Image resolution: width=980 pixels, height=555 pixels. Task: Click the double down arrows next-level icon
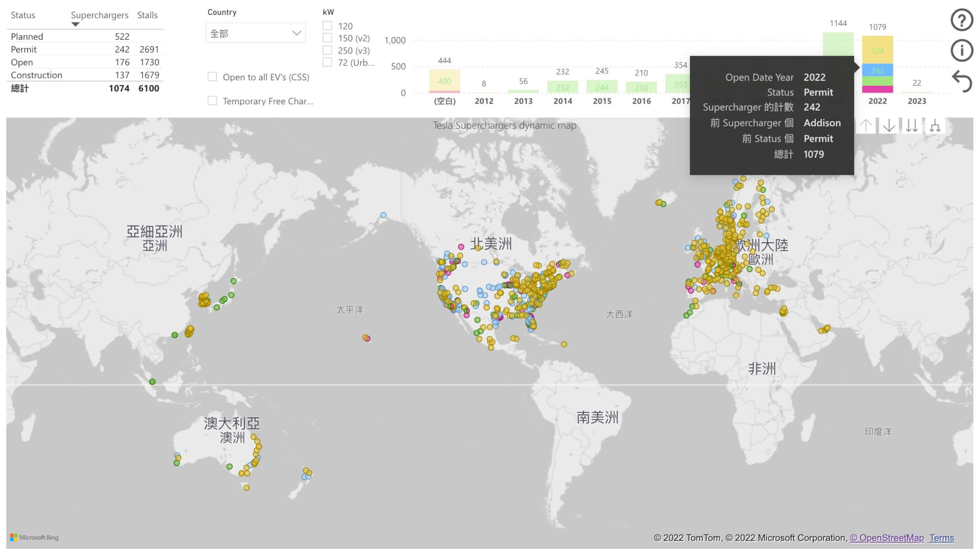pos(912,126)
